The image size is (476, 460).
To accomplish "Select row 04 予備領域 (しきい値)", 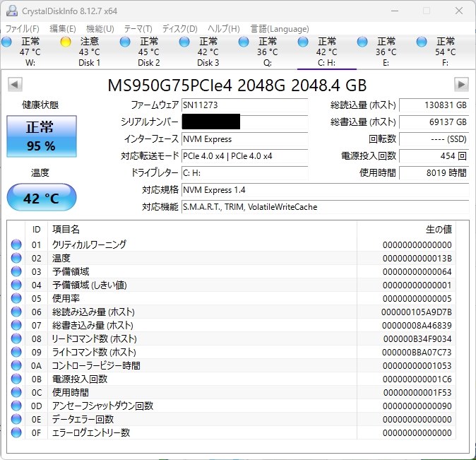I will coord(232,285).
